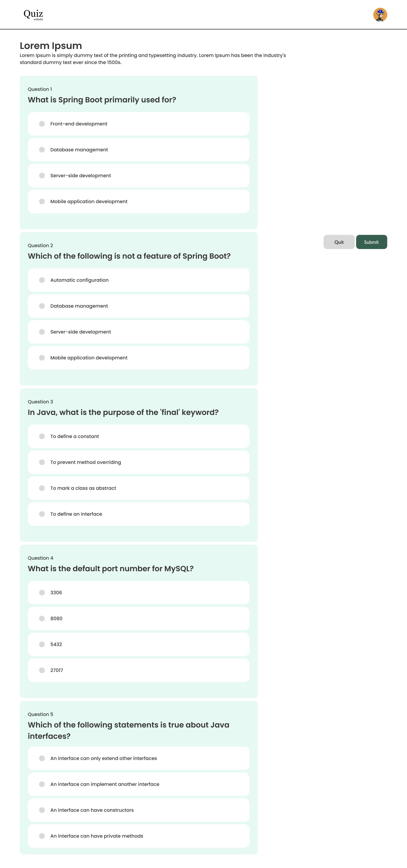This screenshot has height=868, width=407.
Task: Choose the 8080 port option
Action: tap(42, 618)
